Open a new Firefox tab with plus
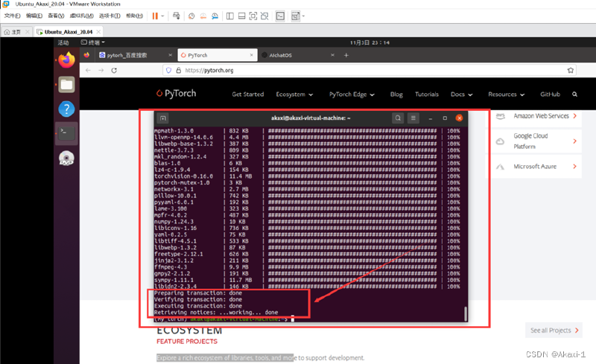Image resolution: width=596 pixels, height=364 pixels. (x=346, y=55)
